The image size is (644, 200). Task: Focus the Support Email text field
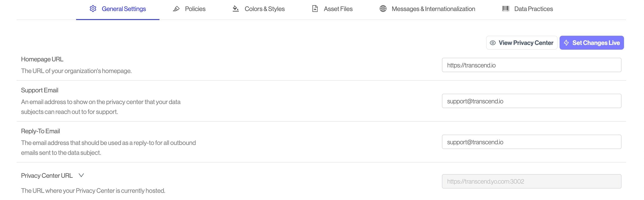pos(532,101)
